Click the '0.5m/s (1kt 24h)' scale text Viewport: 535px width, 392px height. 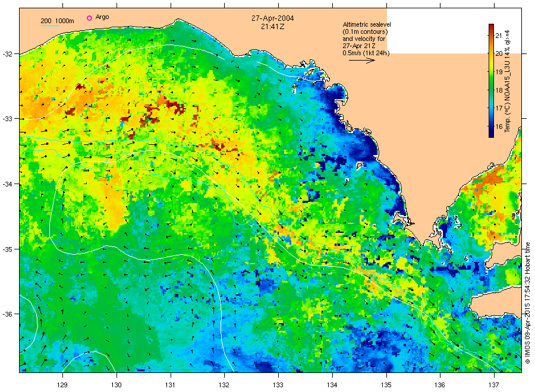click(366, 53)
